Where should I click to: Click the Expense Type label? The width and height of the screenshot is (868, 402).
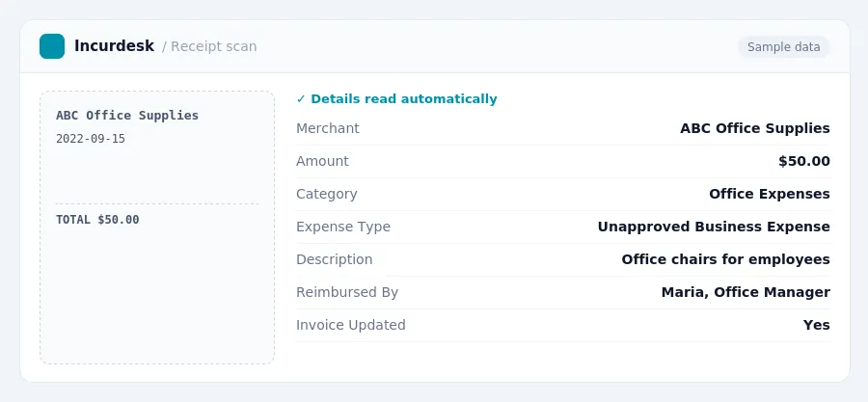point(343,227)
